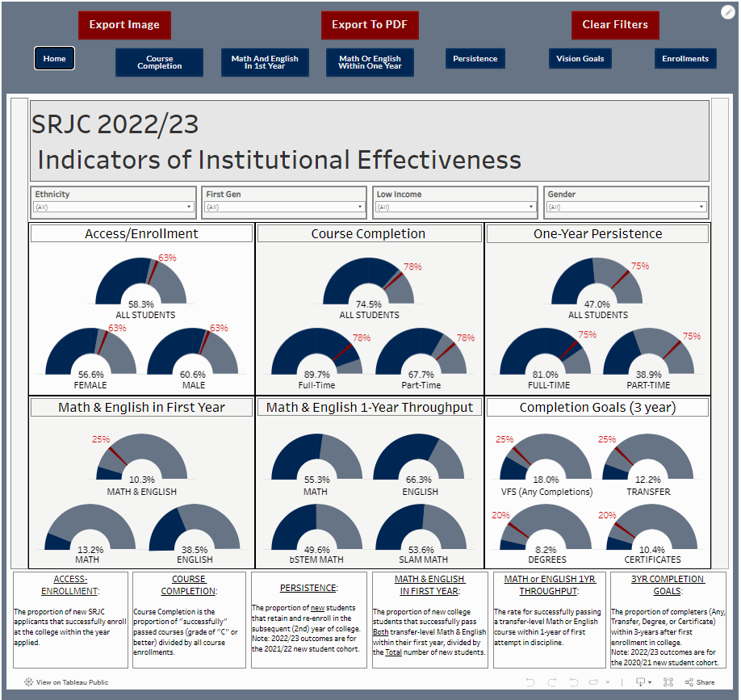This screenshot has height=700, width=741.
Task: Select the Enrollments navigation tab
Action: [684, 58]
